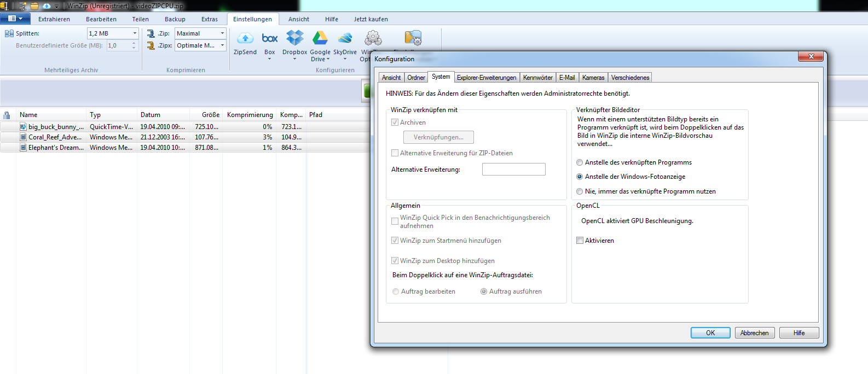868x374 pixels.
Task: Click the .Zipx compression icon
Action: tap(151, 45)
